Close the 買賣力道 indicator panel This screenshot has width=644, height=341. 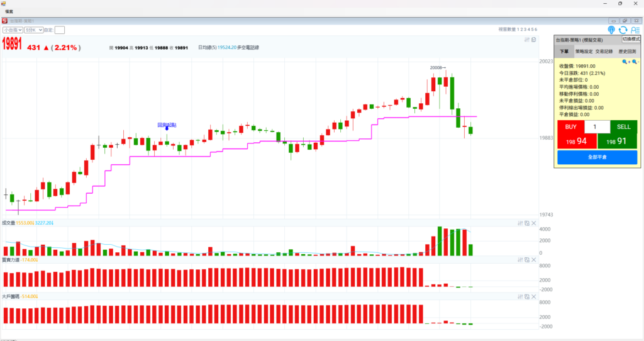click(x=534, y=259)
